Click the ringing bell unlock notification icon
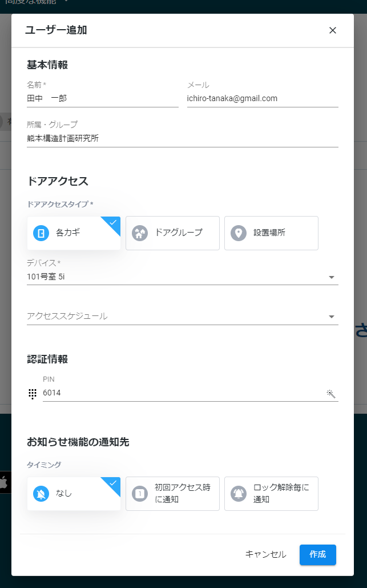367x588 pixels. [239, 494]
